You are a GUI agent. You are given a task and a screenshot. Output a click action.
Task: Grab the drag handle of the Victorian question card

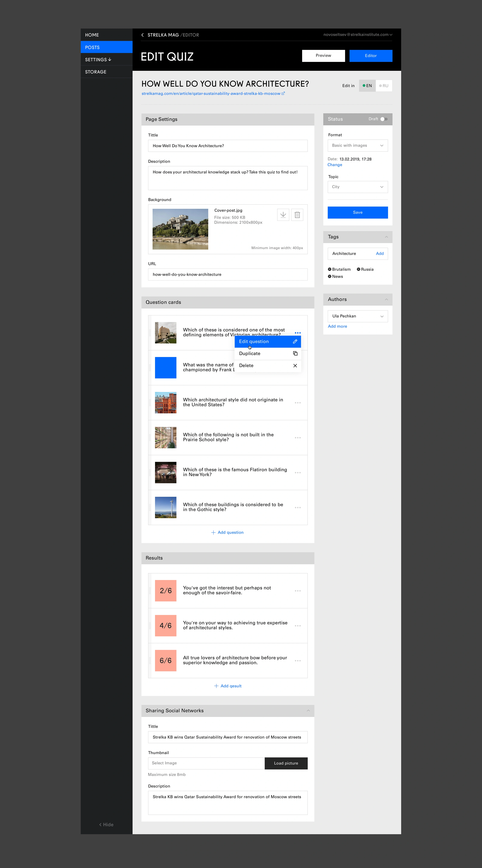150,333
